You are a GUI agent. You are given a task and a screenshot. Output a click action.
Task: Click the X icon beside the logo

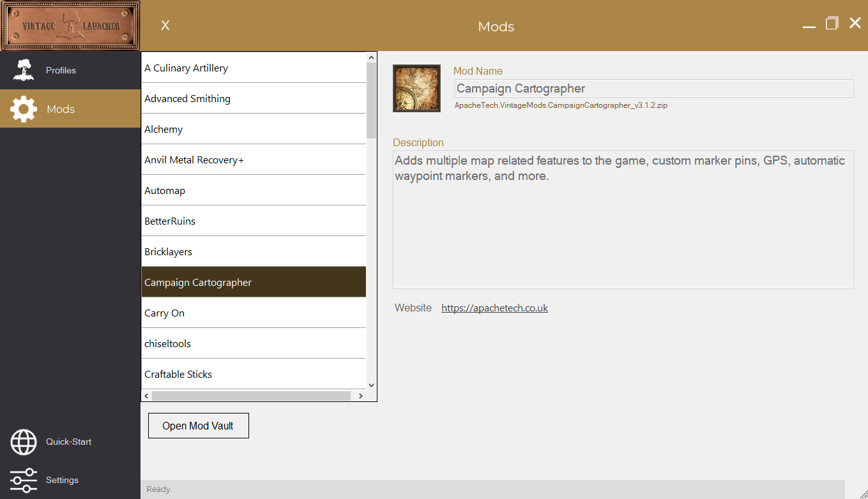point(165,26)
